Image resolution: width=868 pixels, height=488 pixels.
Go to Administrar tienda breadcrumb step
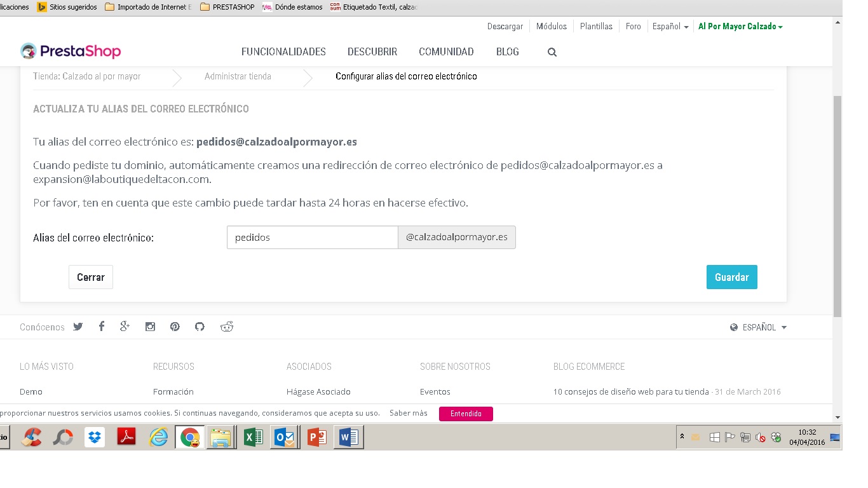(x=238, y=76)
